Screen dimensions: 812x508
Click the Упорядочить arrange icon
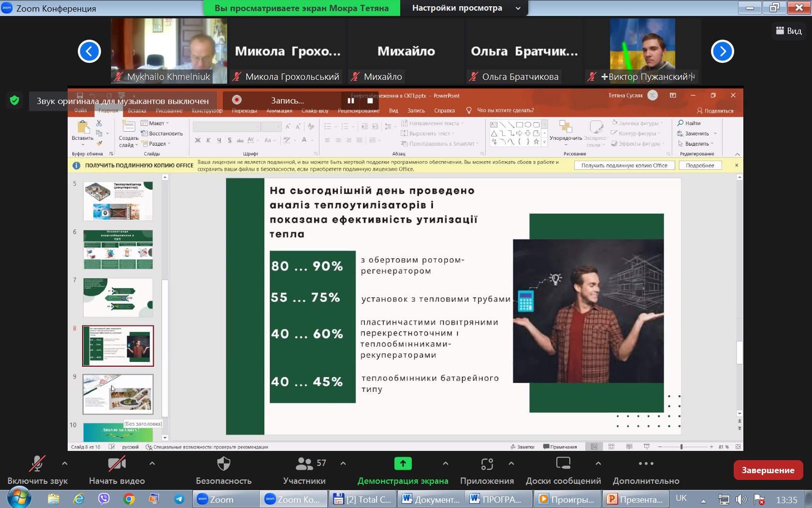click(x=565, y=131)
